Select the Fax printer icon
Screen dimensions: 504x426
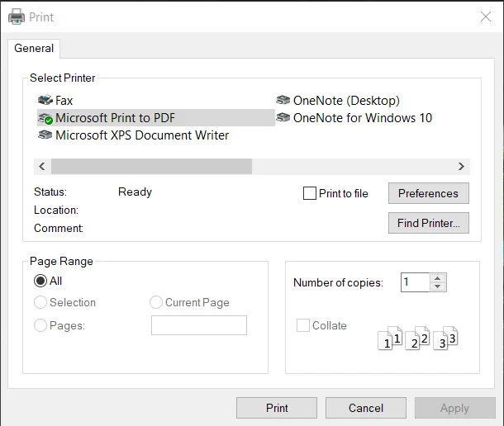point(45,101)
